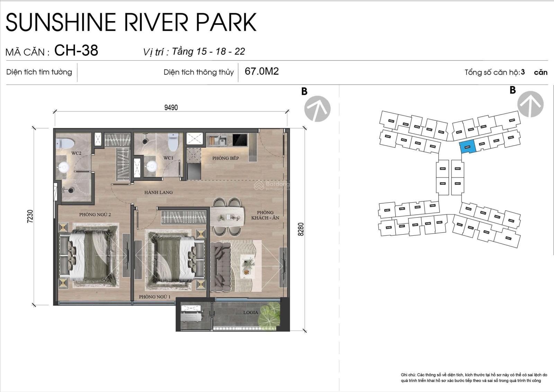Click the black cooktop in the kitchen
Screen dimensions: 554x392
click(239, 140)
